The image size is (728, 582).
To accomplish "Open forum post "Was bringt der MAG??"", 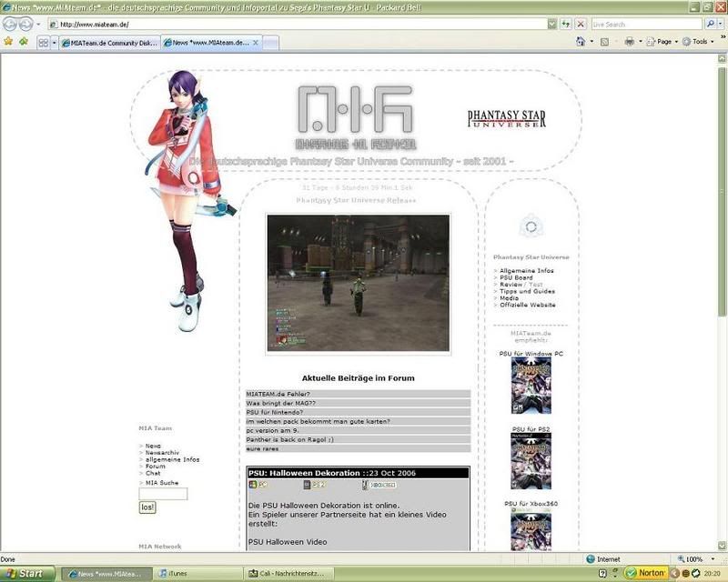I will [x=280, y=404].
